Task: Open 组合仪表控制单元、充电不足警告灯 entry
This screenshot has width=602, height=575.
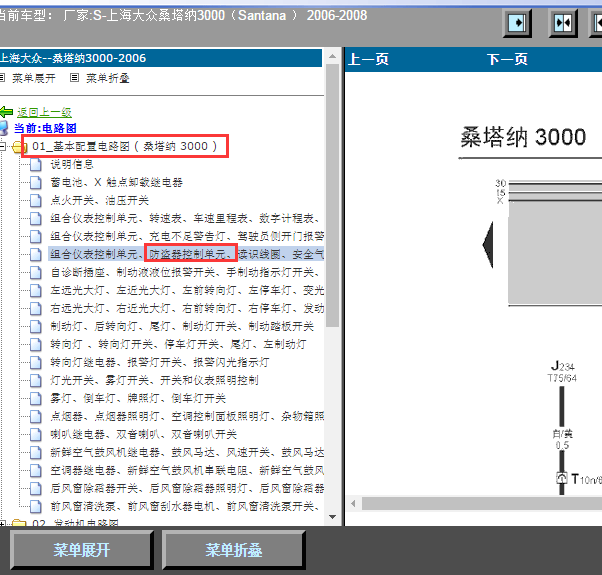Action: pyautogui.click(x=187, y=236)
